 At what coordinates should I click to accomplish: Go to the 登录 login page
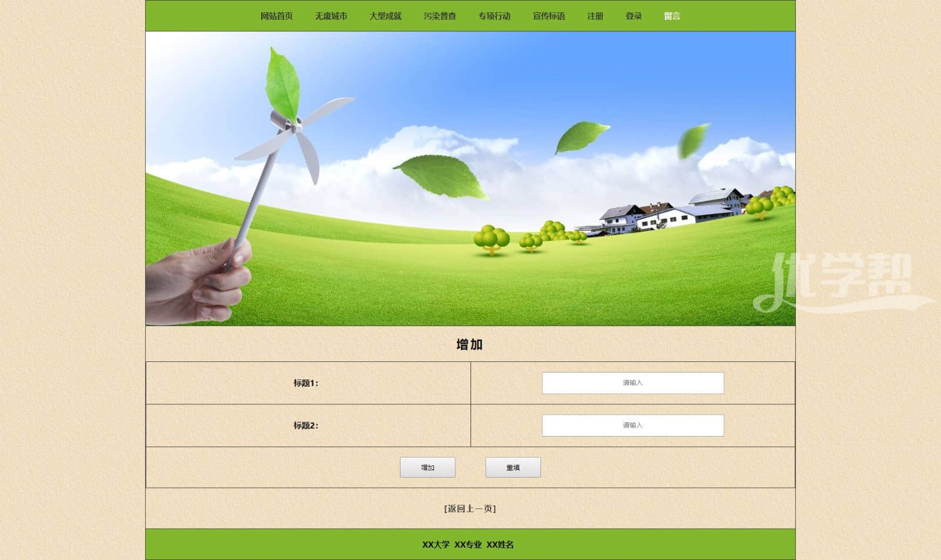(633, 16)
